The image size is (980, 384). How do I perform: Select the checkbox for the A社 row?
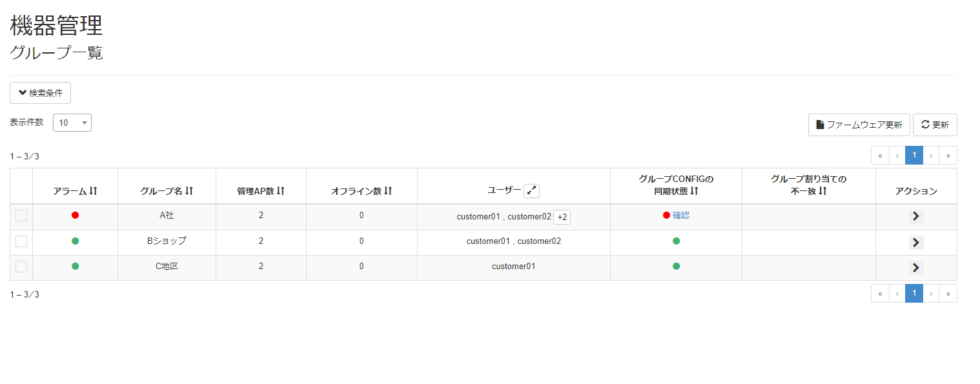coord(21,215)
